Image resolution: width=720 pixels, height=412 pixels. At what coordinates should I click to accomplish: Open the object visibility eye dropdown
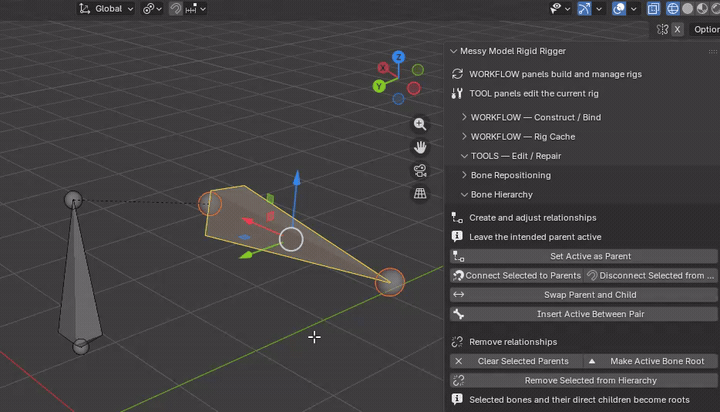coord(560,9)
